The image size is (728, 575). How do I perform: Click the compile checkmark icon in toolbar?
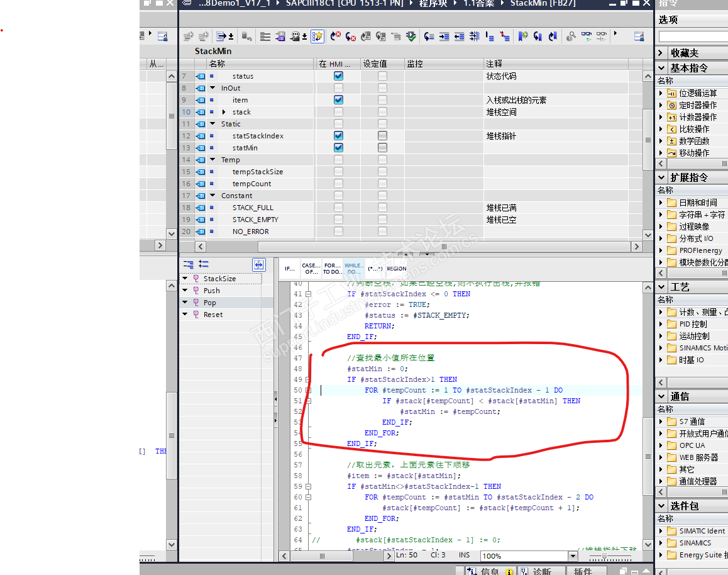[411, 36]
